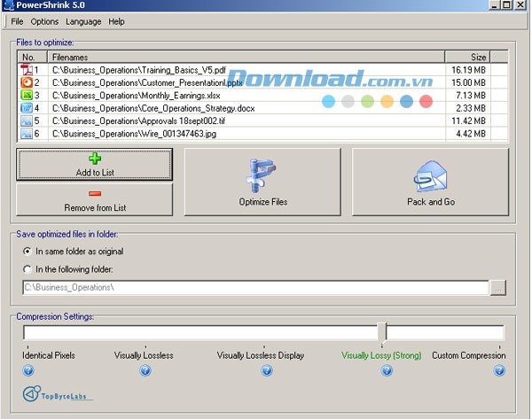The height and width of the screenshot is (419, 532).
Task: Click the help icon under Custom Compression
Action: pos(499,370)
